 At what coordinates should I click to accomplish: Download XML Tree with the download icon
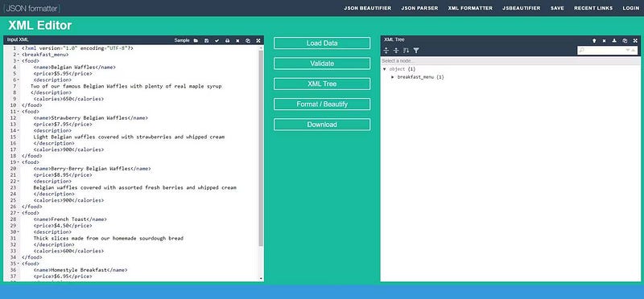click(x=614, y=41)
